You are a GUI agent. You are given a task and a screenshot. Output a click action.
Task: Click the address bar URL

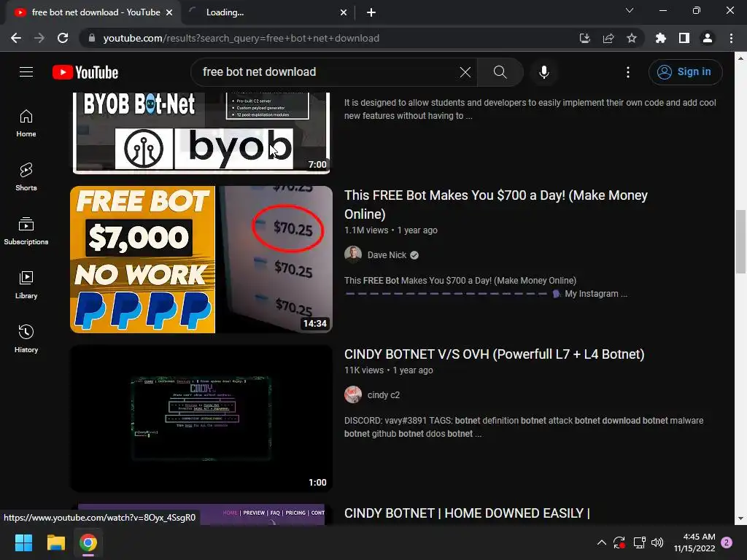click(x=241, y=38)
